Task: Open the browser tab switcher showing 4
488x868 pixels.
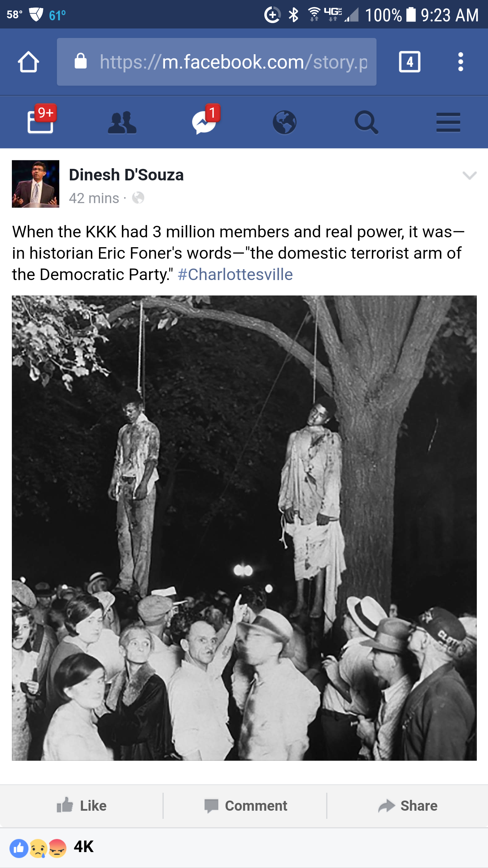Action: coord(410,62)
